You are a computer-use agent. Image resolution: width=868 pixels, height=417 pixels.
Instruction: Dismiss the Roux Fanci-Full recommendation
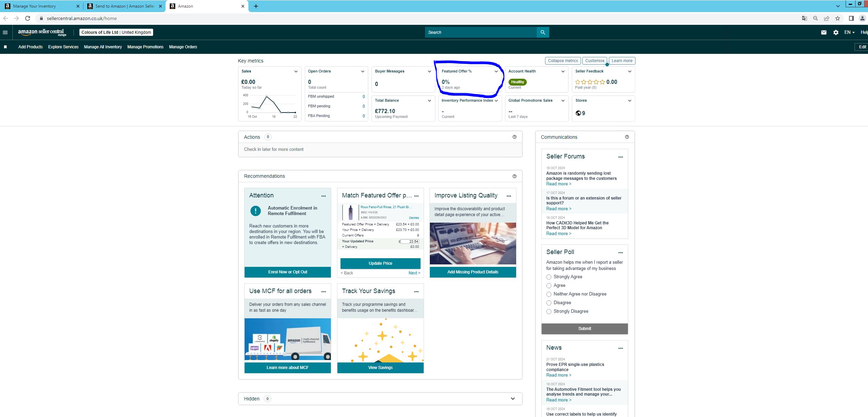[414, 218]
